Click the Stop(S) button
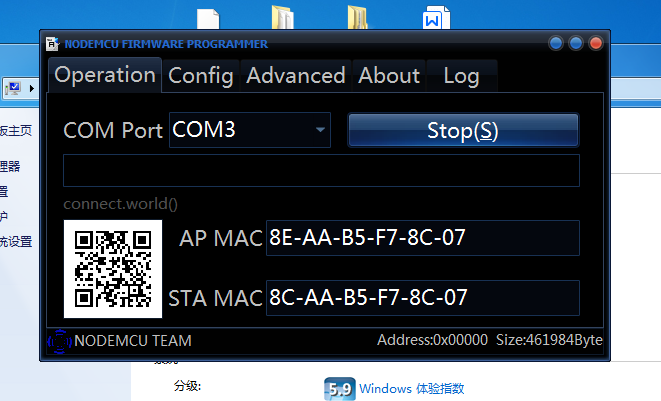Viewport: 661px width, 401px height. [x=463, y=130]
